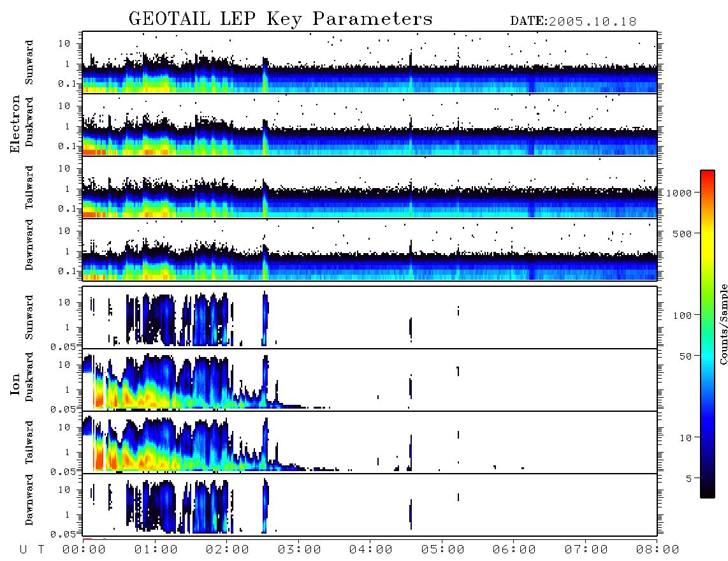
Task: Click the Ion Dawnward spectrogram plot
Action: pyautogui.click(x=370, y=504)
